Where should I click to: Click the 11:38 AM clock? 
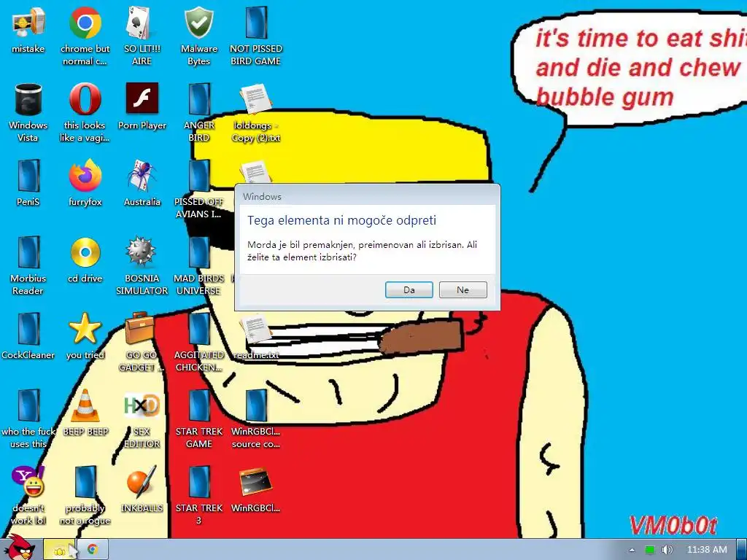(x=707, y=550)
